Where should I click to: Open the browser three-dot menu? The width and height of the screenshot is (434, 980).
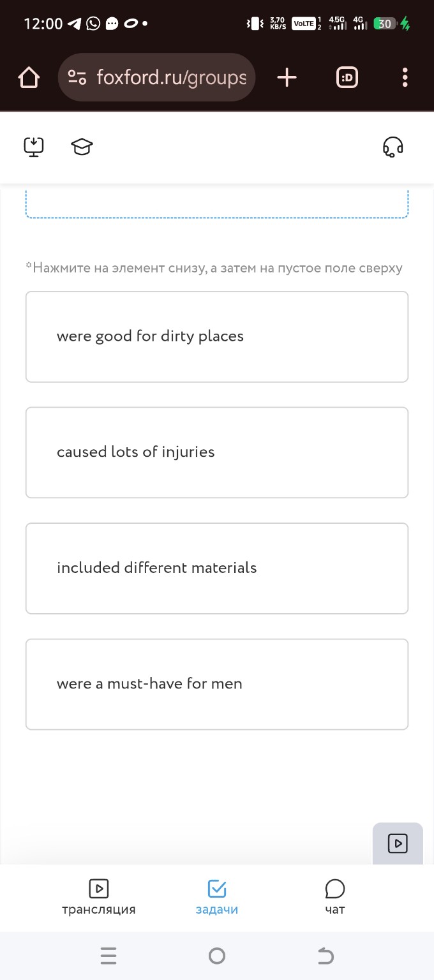tap(405, 78)
